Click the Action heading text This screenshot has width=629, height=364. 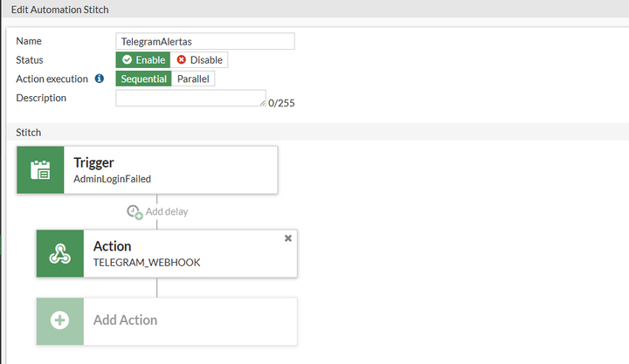pos(112,246)
